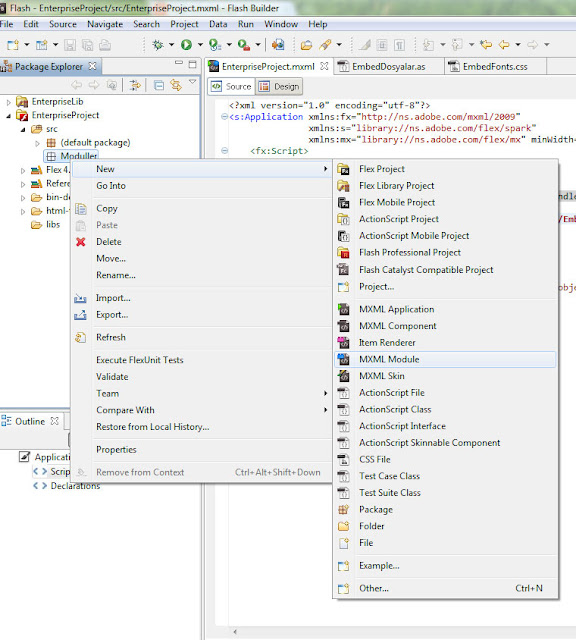Click the MXML Skin icon

tap(344, 376)
